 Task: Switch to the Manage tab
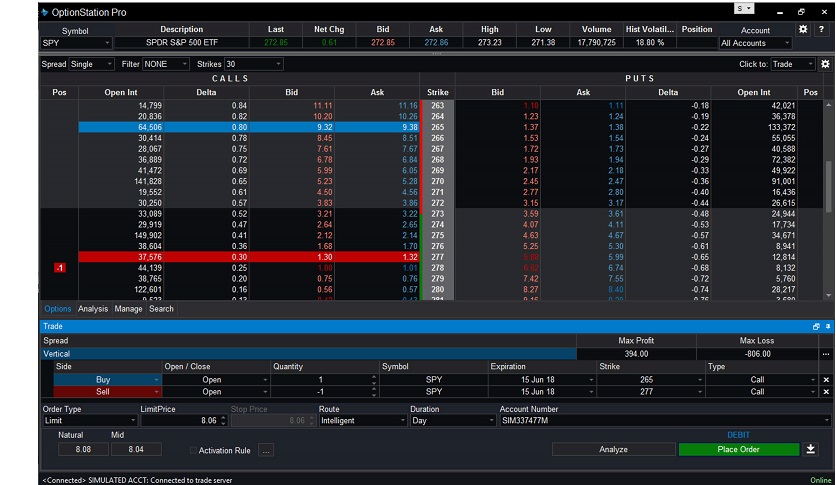[128, 309]
